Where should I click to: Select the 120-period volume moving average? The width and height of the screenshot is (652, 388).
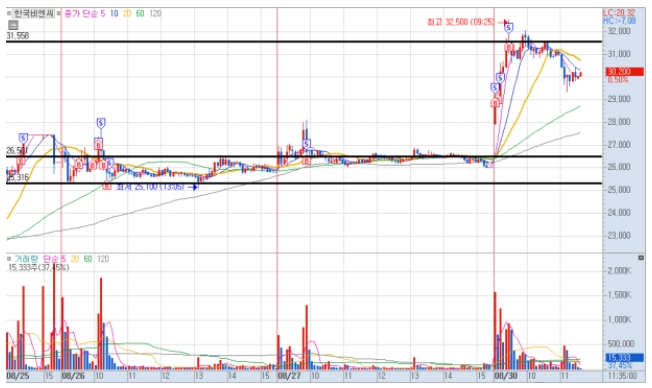click(x=103, y=259)
